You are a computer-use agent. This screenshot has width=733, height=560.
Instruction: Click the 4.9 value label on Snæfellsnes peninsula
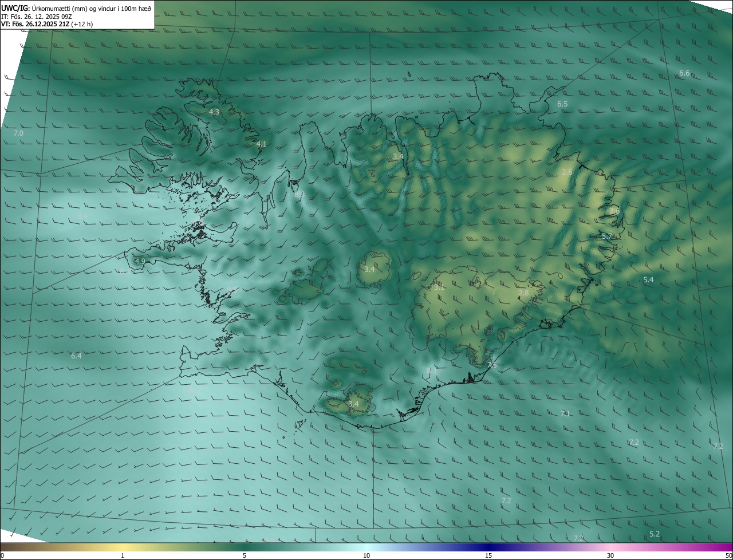140,261
